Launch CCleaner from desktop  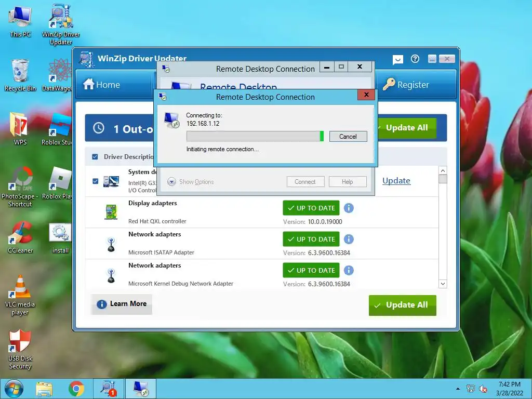pyautogui.click(x=20, y=237)
